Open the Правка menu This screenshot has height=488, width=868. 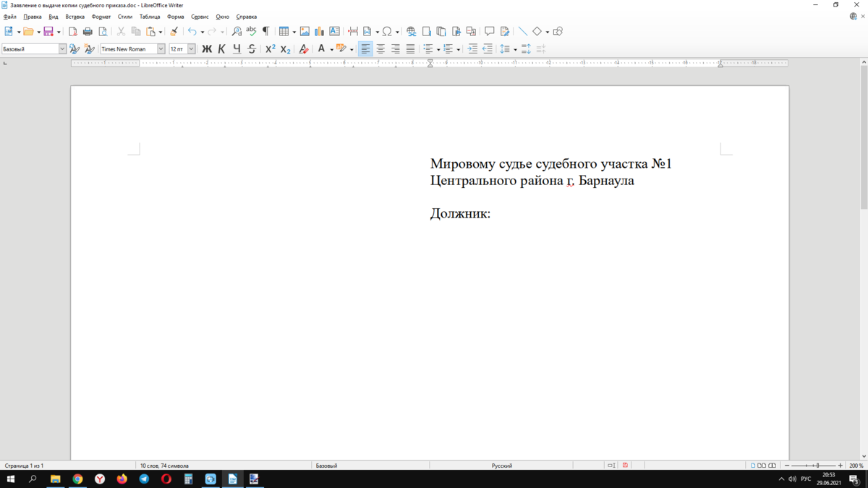33,17
